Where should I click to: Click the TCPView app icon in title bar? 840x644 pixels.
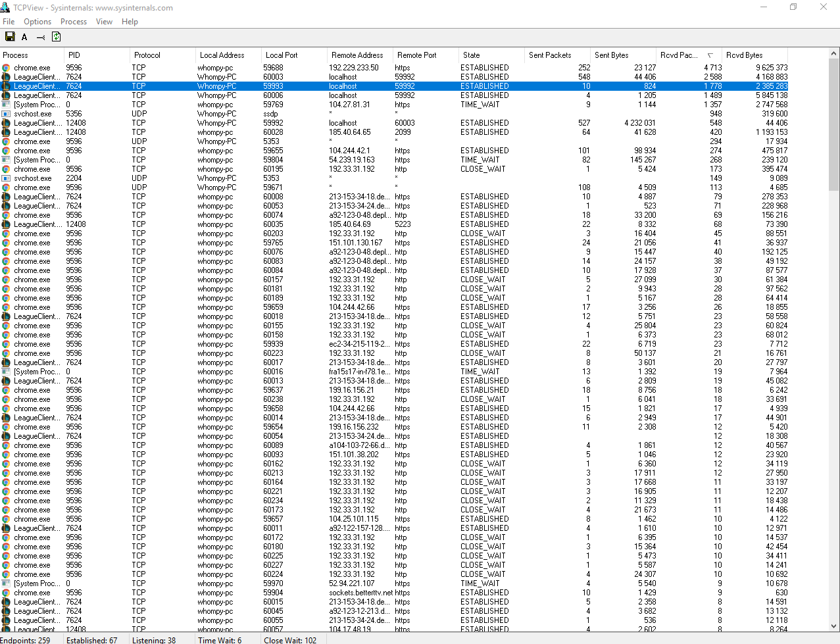point(5,7)
